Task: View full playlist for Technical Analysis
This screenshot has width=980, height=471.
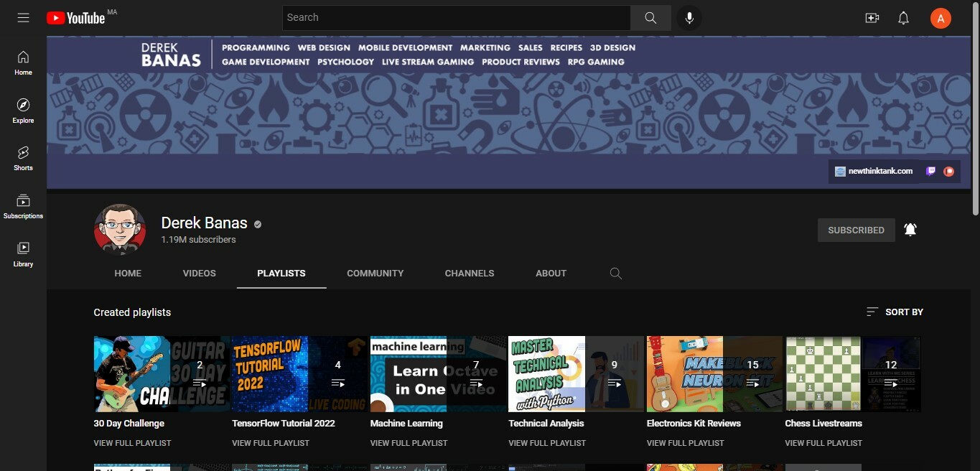Action: (548, 443)
